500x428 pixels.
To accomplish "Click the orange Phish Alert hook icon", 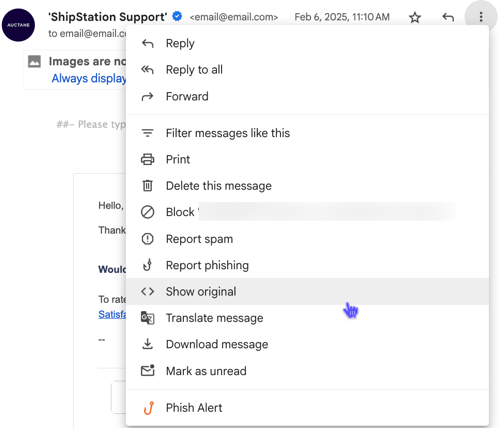I will (x=149, y=408).
